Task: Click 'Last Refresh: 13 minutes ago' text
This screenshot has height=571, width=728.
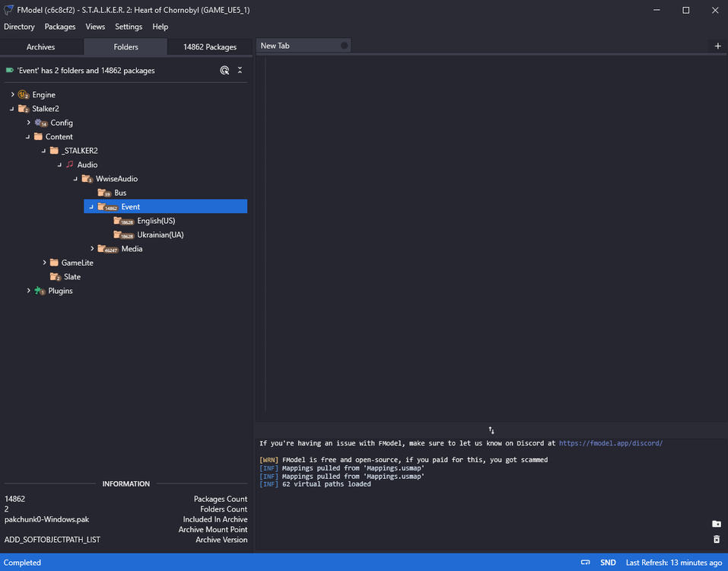Action: 674,563
